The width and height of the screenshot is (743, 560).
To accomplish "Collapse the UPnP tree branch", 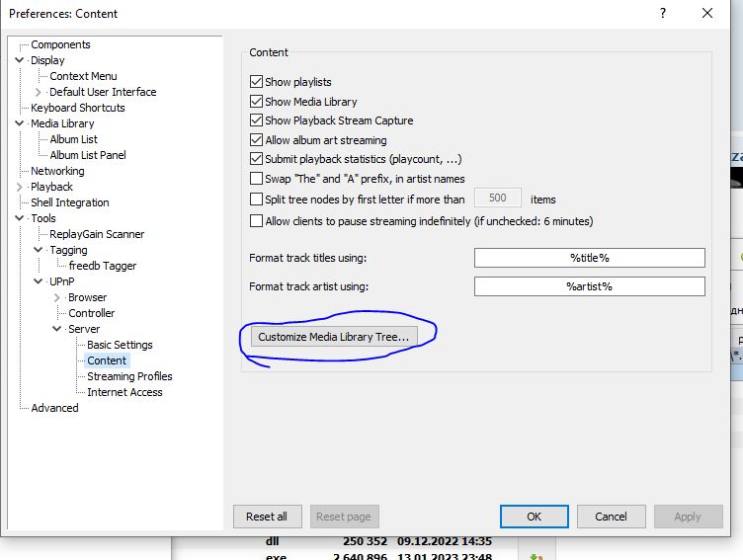I will pos(39,281).
